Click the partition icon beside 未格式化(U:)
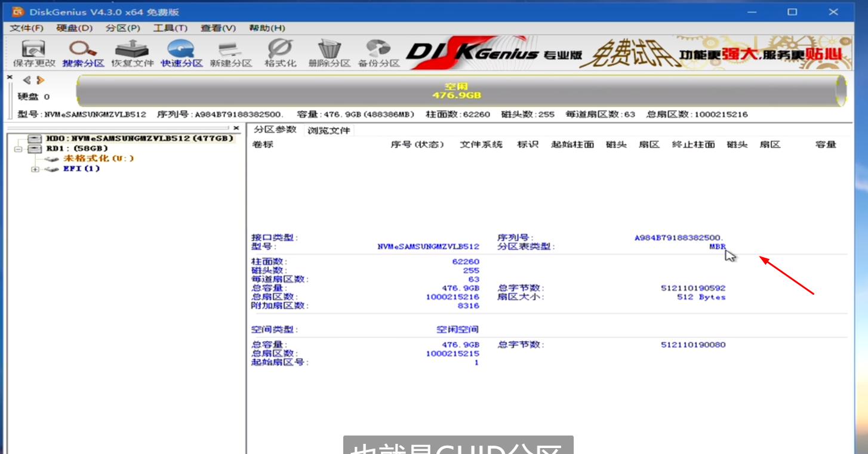This screenshot has height=454, width=868. 53,159
